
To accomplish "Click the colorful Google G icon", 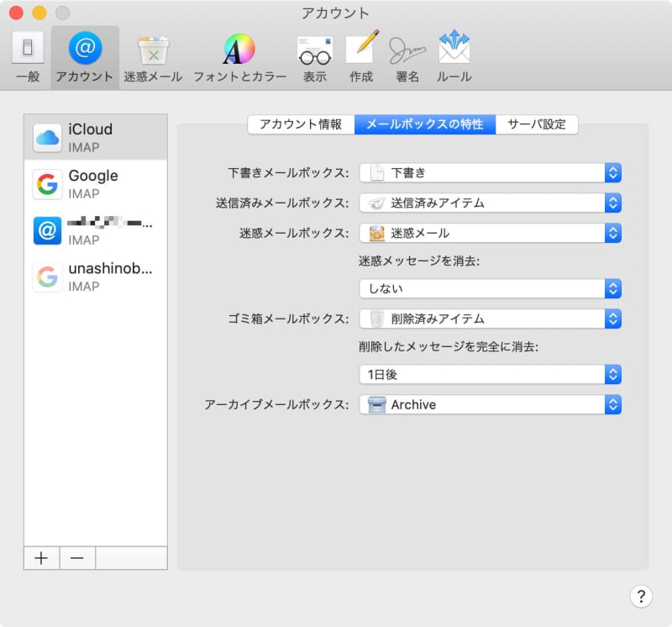I will tap(48, 183).
